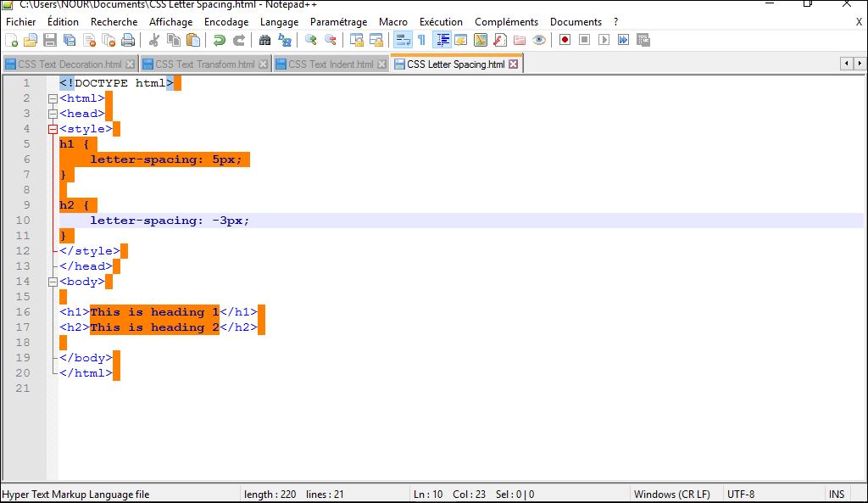The height and width of the screenshot is (503, 868).
Task: Click the Close All documents toolbar icon
Action: pyautogui.click(x=109, y=40)
